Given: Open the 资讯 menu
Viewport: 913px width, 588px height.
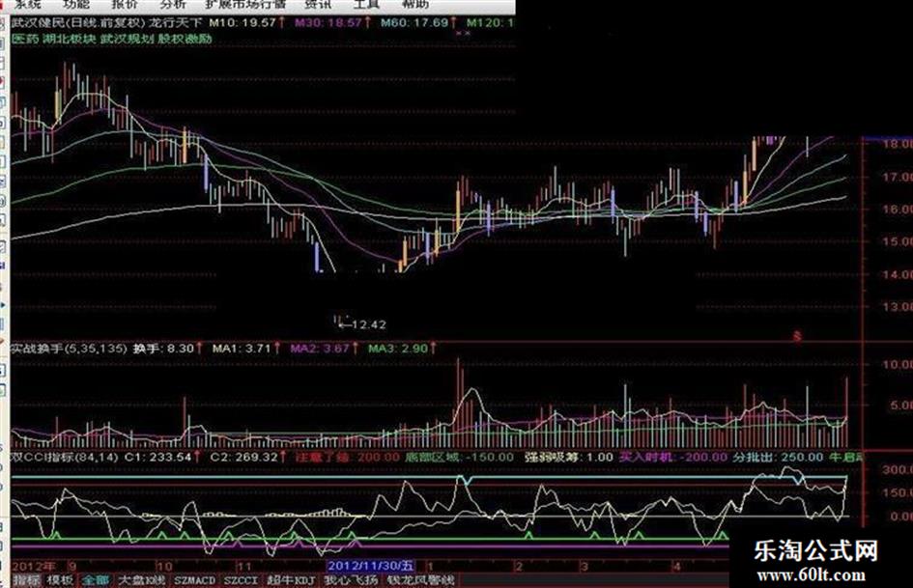Looking at the screenshot, I should 318,4.
